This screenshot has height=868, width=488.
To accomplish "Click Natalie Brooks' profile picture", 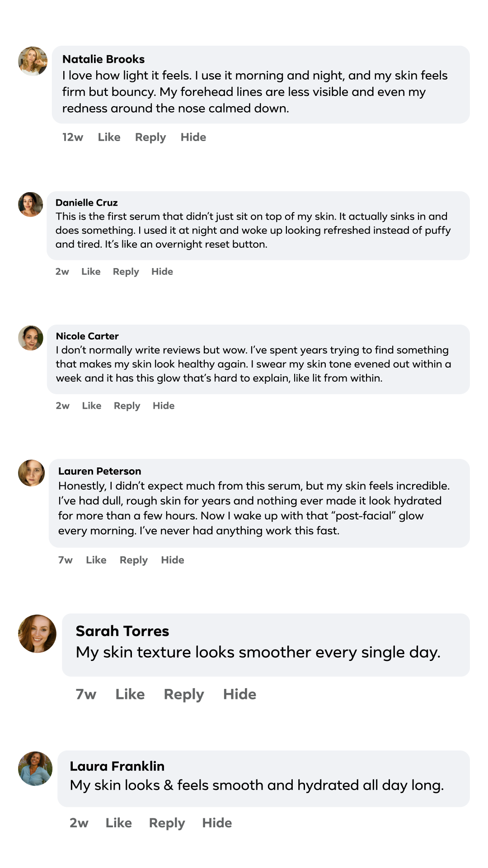I will 33,61.
